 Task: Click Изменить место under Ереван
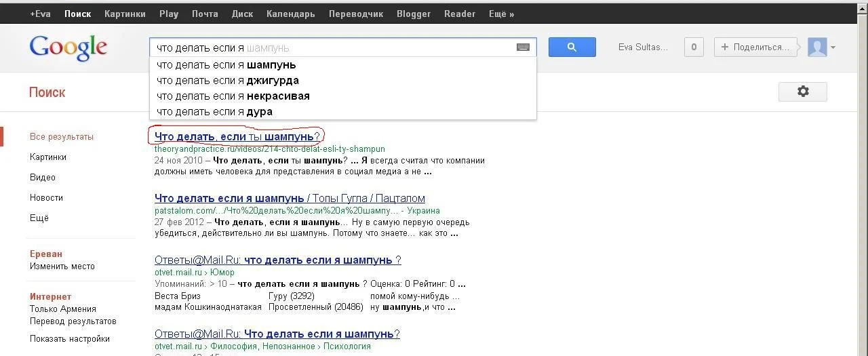62,266
